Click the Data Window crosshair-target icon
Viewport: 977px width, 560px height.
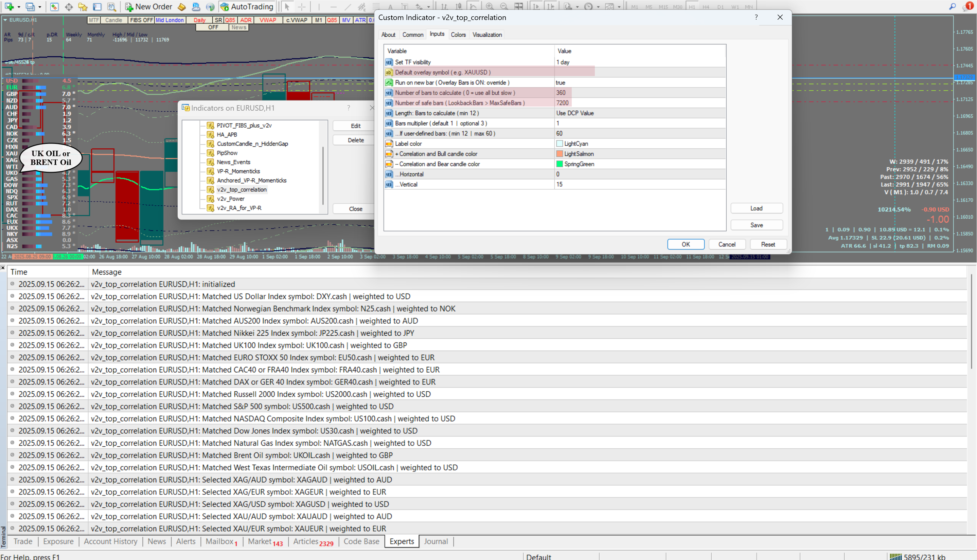tap(69, 6)
